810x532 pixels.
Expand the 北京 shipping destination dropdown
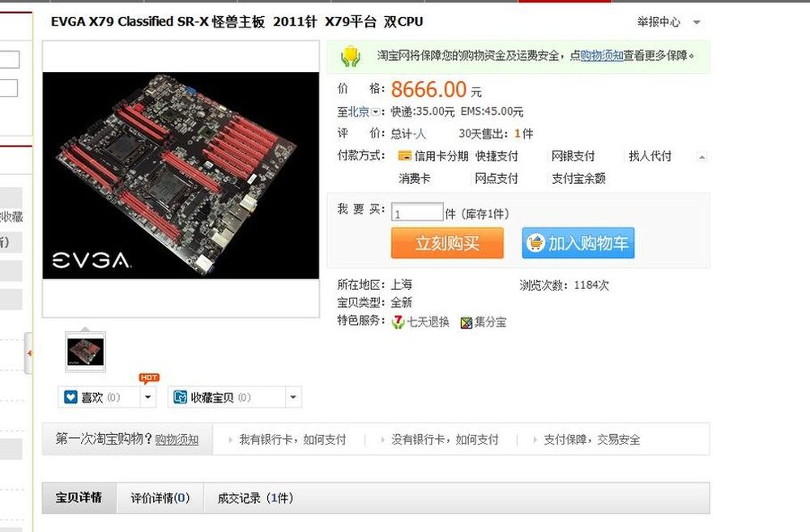pos(376,112)
